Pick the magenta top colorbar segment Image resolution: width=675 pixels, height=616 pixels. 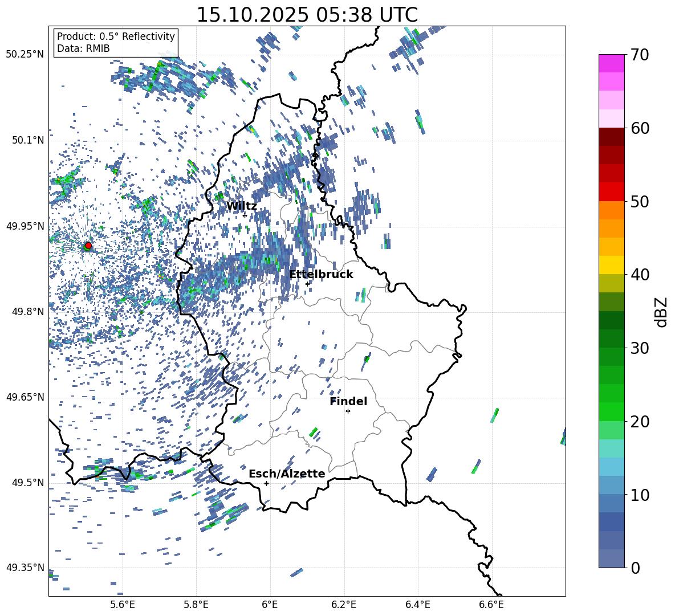click(x=612, y=64)
